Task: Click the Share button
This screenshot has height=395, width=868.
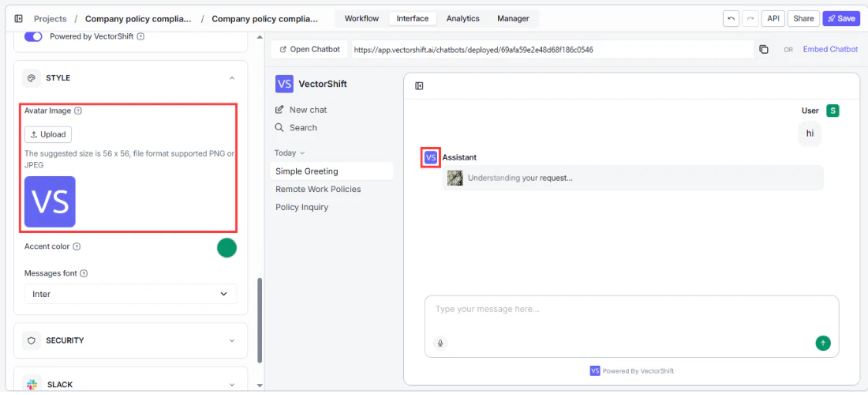Action: [803, 19]
